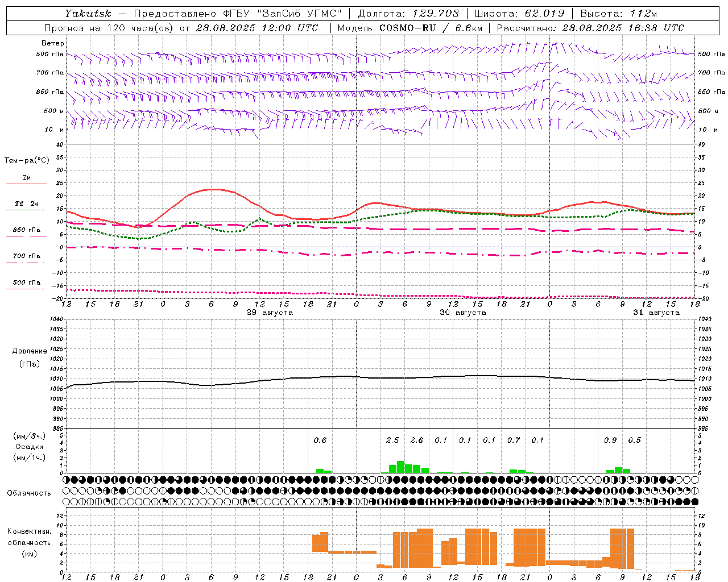Image resolution: width=728 pixels, height=582 pixels.
Task: Click the forecast start '28.08.2025 12:00 UTC'
Action: tap(257, 28)
